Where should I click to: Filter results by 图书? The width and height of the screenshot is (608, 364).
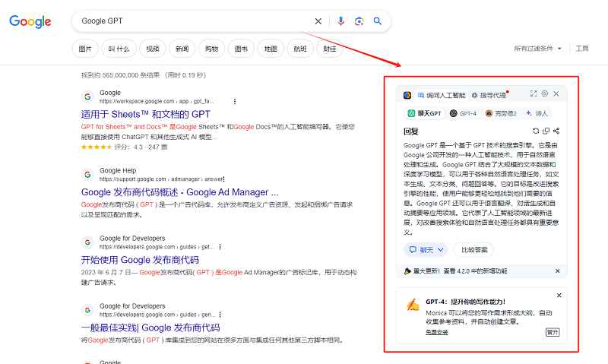click(241, 49)
